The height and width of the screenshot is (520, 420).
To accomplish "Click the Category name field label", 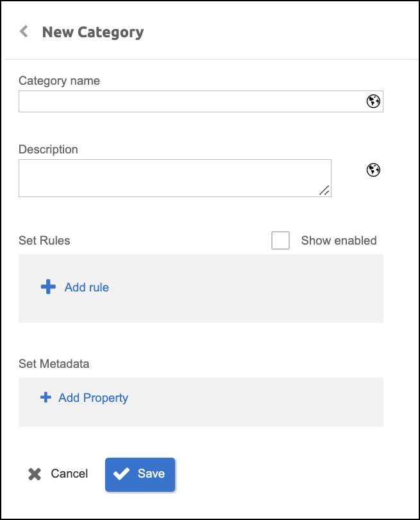I will [x=59, y=81].
